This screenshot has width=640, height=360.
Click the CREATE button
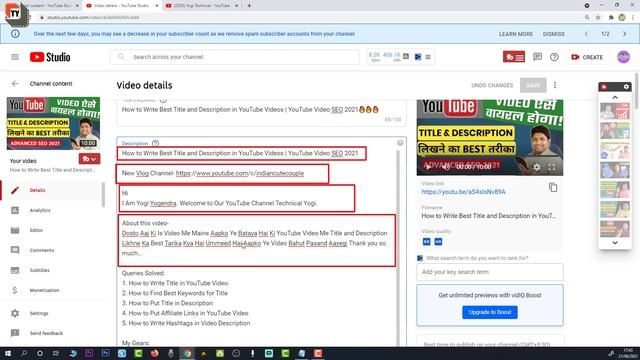click(x=587, y=57)
